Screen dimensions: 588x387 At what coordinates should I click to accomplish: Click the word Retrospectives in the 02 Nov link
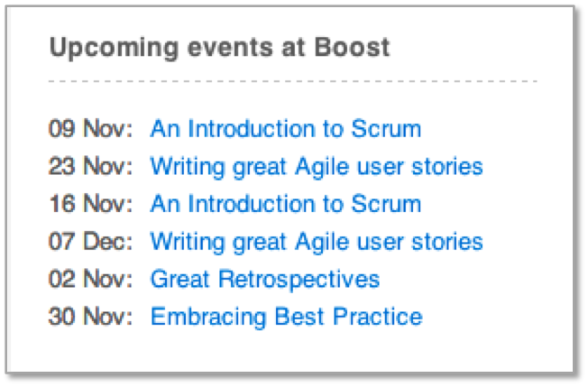point(299,280)
